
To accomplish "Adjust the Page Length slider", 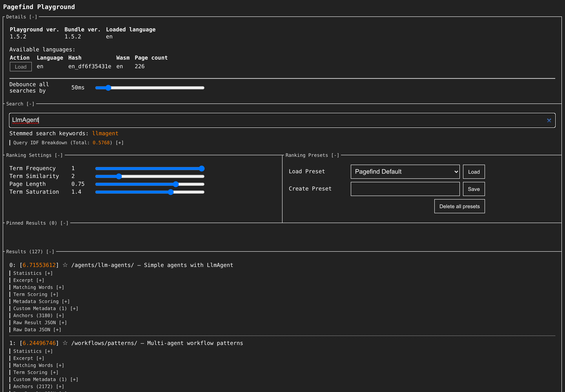I will pyautogui.click(x=150, y=184).
